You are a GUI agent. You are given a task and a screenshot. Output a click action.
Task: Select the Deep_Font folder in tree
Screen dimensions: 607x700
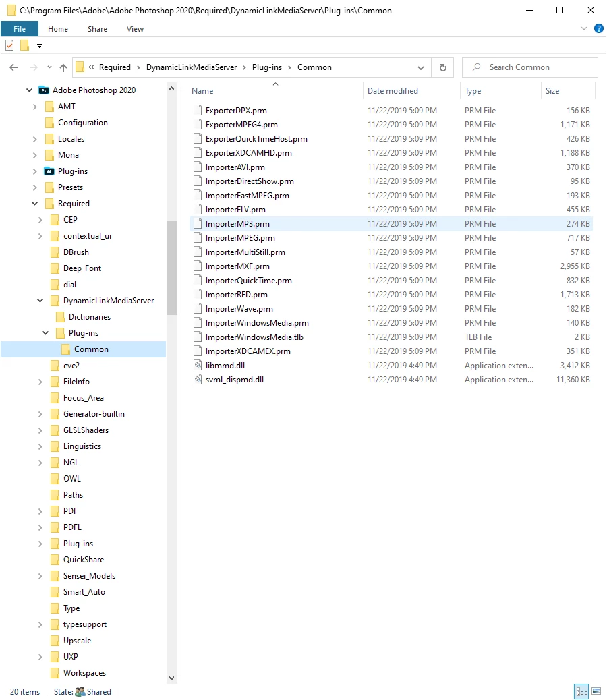[x=82, y=268]
